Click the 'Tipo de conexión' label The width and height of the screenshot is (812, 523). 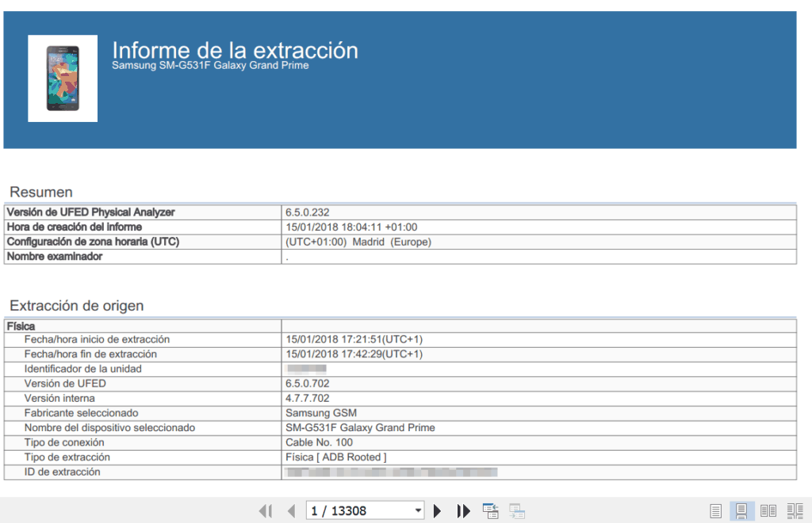pyautogui.click(x=63, y=442)
